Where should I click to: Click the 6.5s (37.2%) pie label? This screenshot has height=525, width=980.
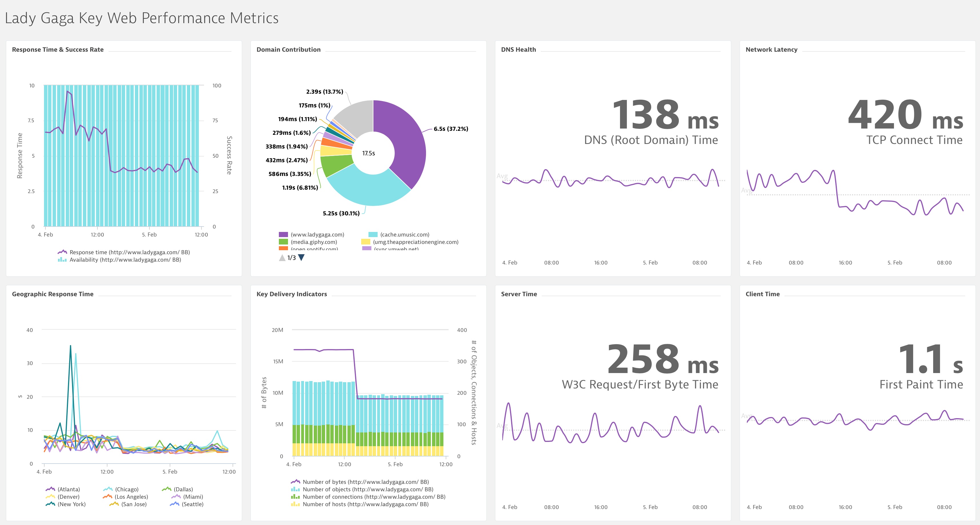[x=451, y=129]
